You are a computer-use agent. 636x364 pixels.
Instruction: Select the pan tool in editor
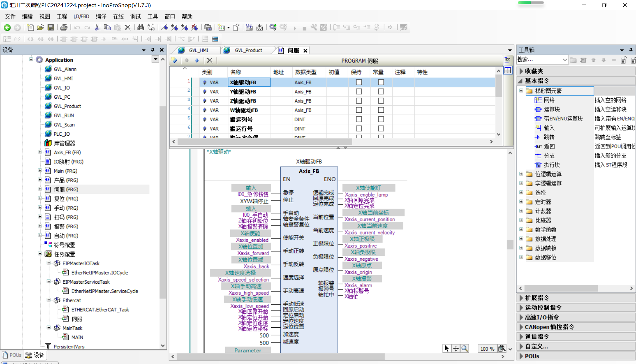[456, 348]
